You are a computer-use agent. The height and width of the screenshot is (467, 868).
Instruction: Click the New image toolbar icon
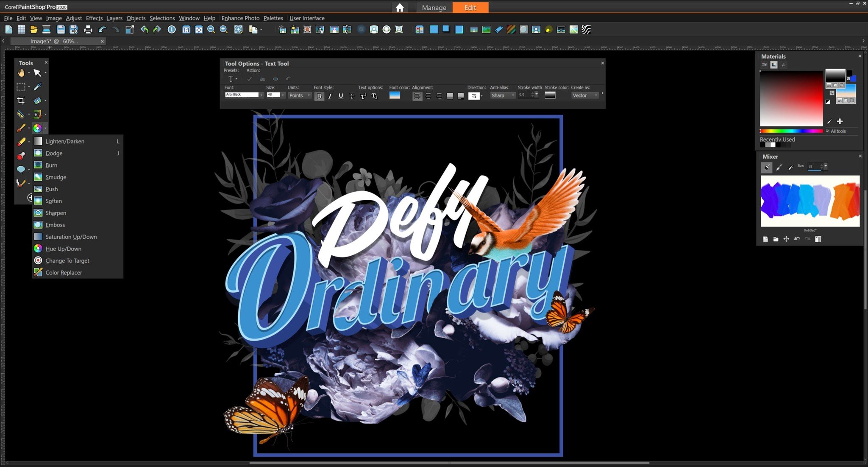tap(8, 29)
